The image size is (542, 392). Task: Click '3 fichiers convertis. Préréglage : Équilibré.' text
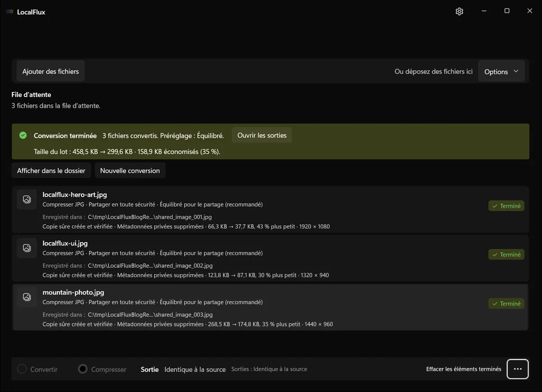(163, 135)
